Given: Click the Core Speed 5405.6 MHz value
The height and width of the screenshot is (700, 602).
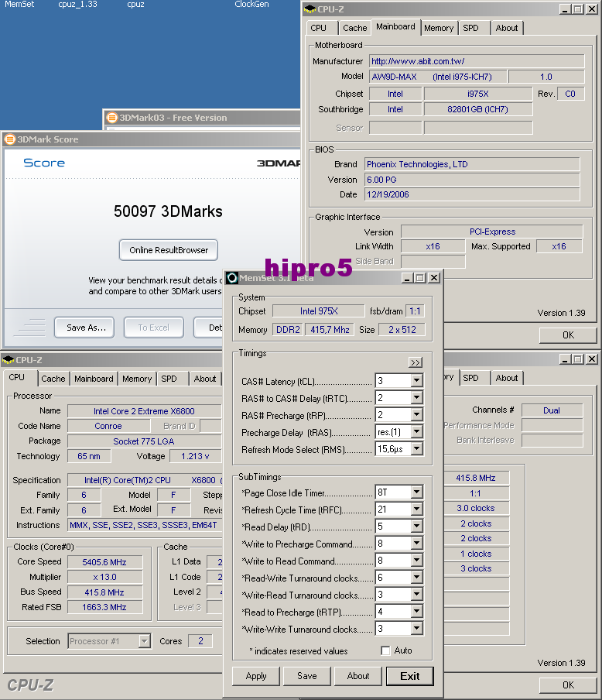Looking at the screenshot, I should click(x=105, y=562).
